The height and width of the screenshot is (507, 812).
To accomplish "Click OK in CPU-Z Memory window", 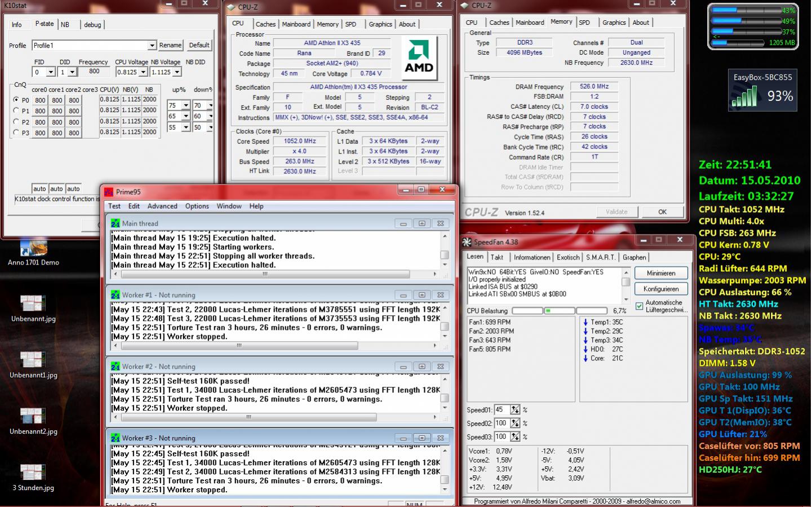I will tap(662, 212).
